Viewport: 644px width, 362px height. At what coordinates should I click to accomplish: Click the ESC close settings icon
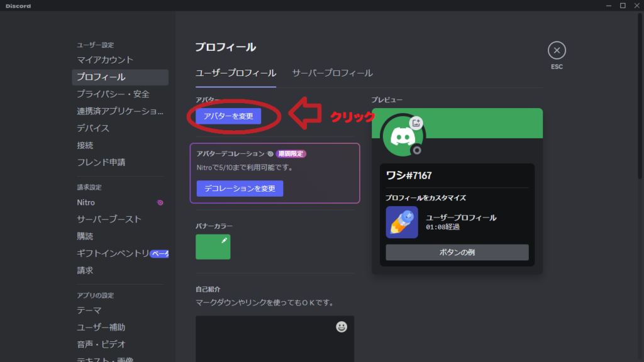coord(557,50)
